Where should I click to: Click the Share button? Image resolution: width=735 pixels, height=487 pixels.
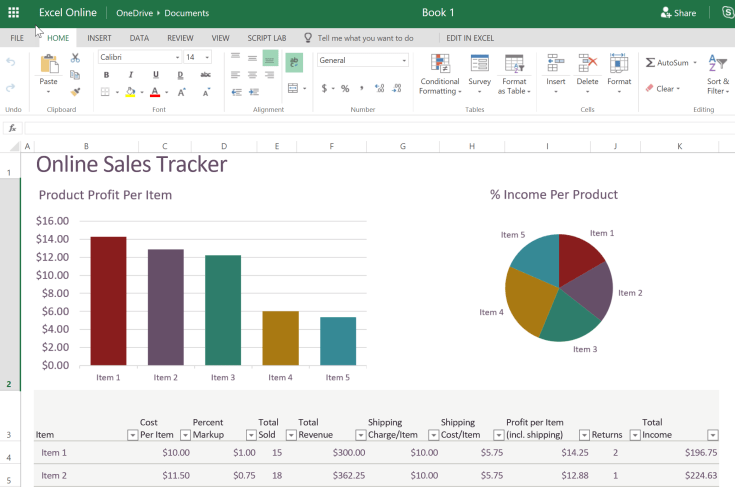click(678, 13)
